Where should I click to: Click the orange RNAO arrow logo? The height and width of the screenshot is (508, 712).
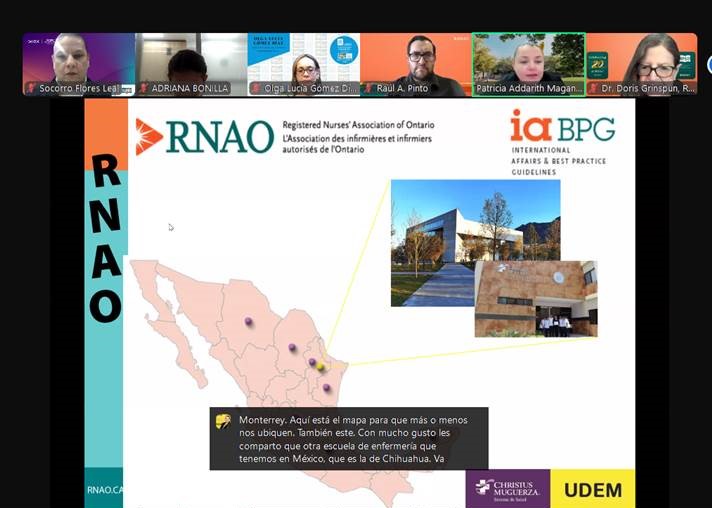tap(149, 137)
